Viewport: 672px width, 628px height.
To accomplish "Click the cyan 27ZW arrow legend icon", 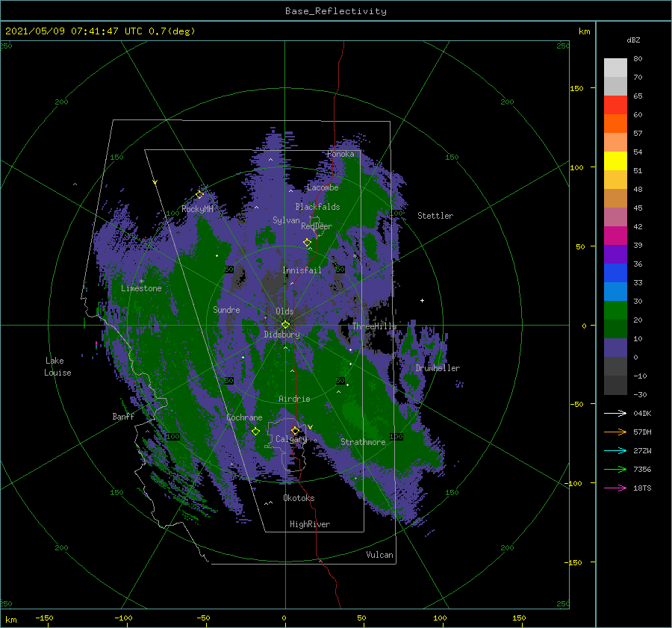I will [x=615, y=450].
